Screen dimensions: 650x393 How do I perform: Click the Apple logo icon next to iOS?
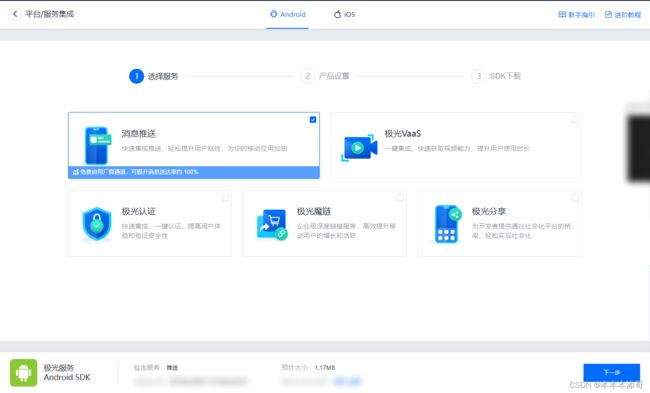(337, 14)
